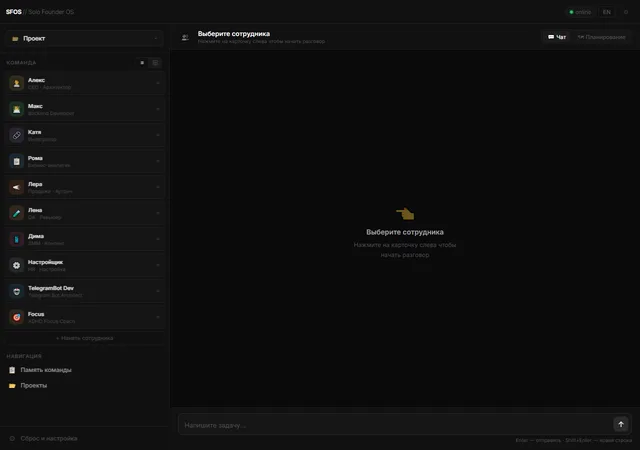Image resolution: width=640 pixels, height=450 pixels.
Task: Expand TelegramBot Dev card chevron
Action: (158, 291)
